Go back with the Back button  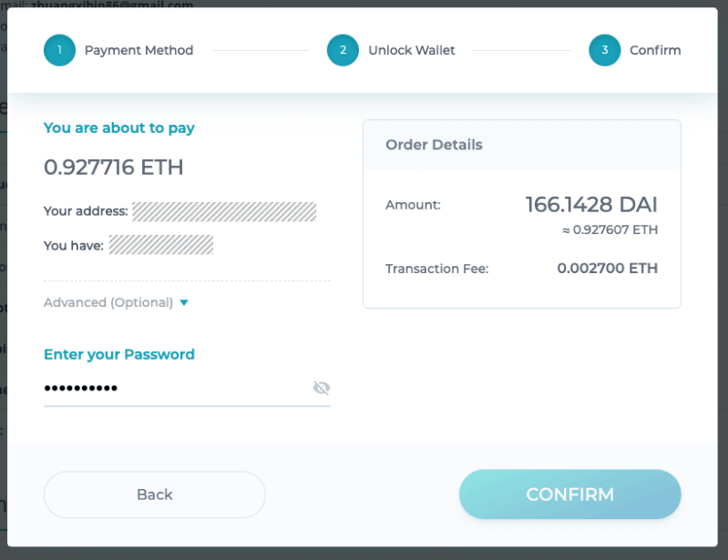pyautogui.click(x=155, y=494)
